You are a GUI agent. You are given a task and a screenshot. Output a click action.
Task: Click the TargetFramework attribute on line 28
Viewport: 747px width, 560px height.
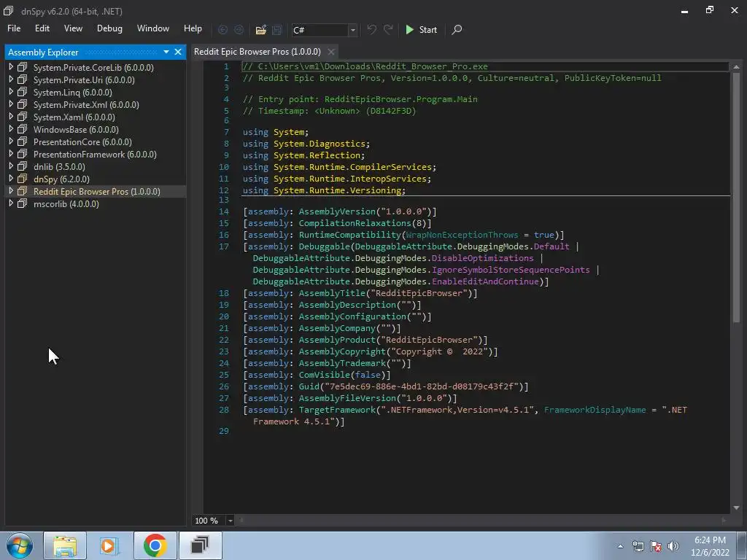337,410
